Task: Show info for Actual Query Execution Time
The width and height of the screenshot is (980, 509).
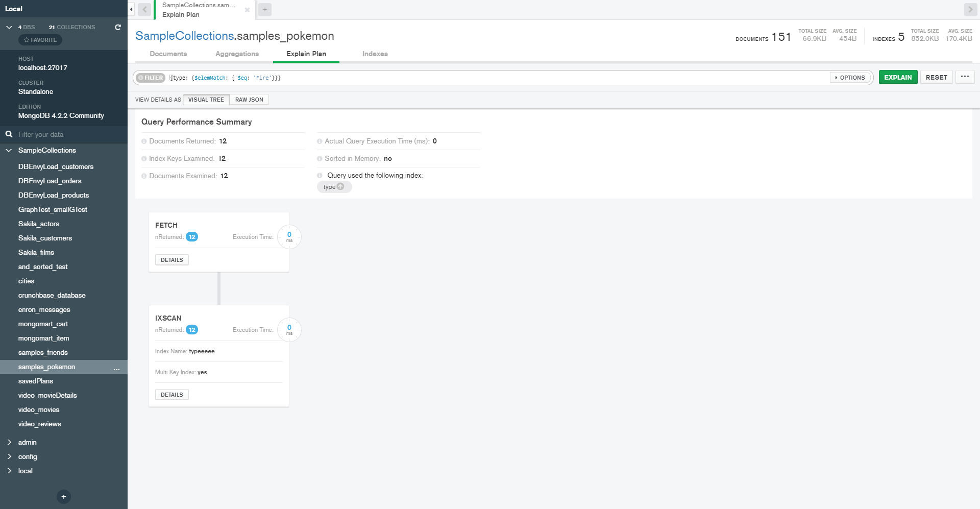Action: tap(320, 141)
